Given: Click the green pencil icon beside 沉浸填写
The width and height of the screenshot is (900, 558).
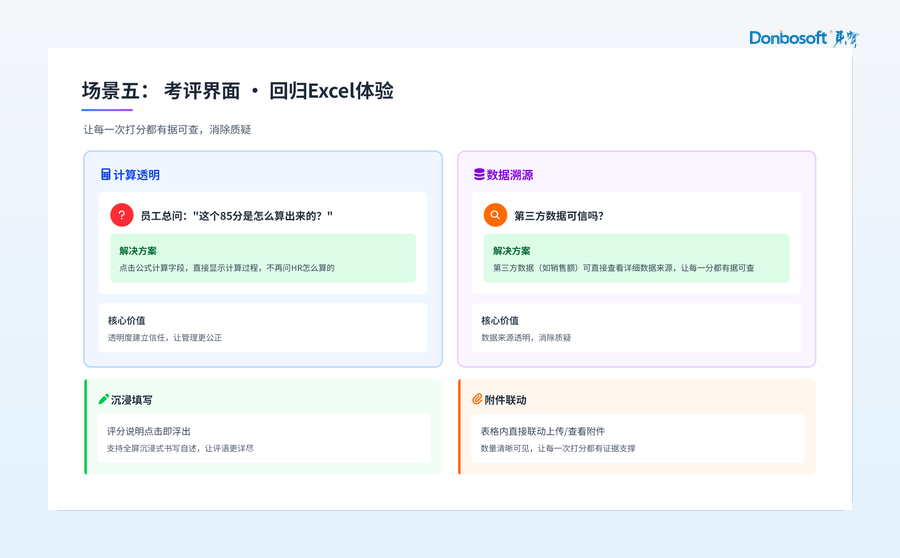Looking at the screenshot, I should (x=103, y=399).
